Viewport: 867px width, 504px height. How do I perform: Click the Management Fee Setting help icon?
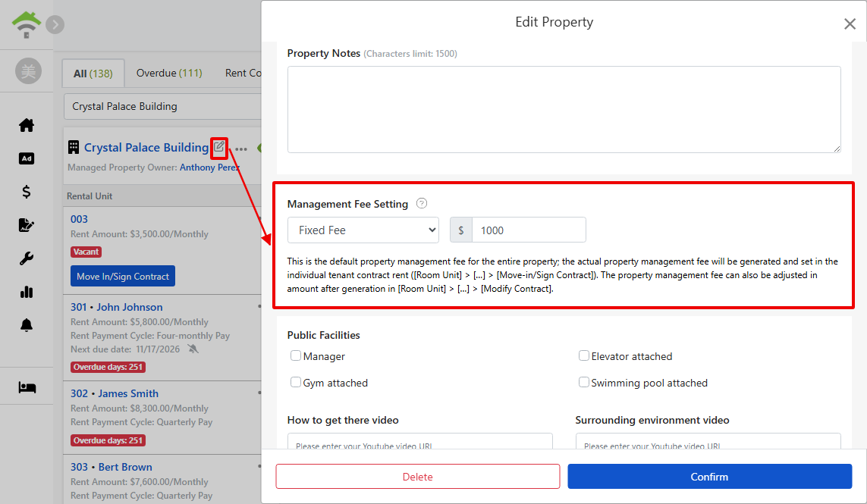(x=421, y=203)
